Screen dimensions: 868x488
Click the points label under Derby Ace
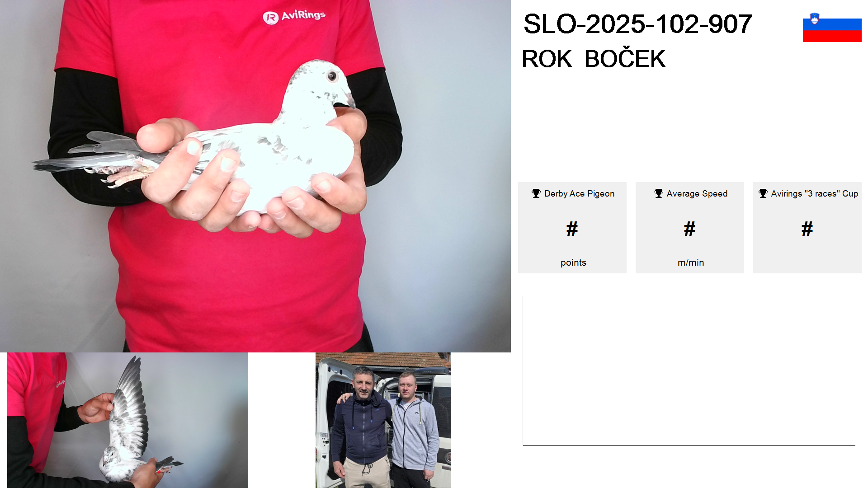573,263
